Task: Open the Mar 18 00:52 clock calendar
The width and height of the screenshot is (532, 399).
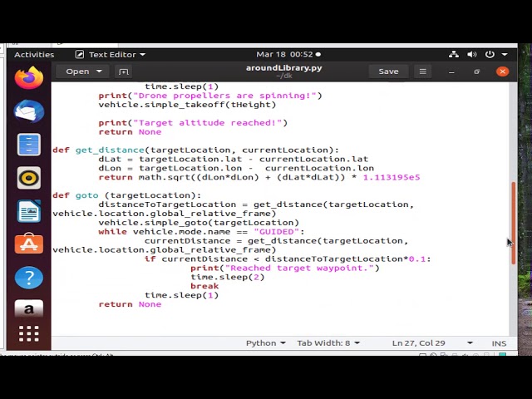Action: (x=288, y=54)
